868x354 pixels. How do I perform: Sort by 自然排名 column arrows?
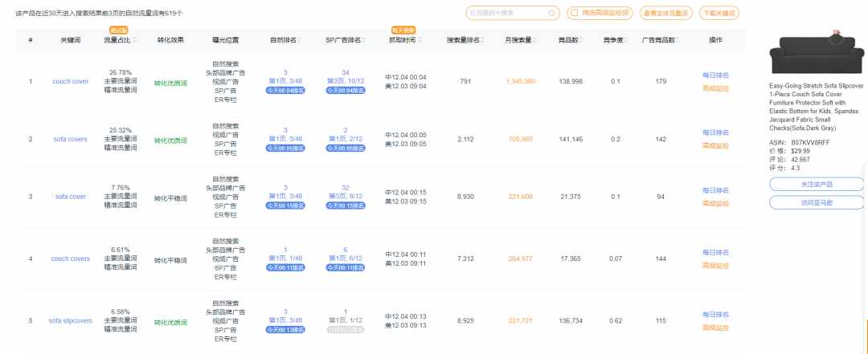click(x=300, y=40)
